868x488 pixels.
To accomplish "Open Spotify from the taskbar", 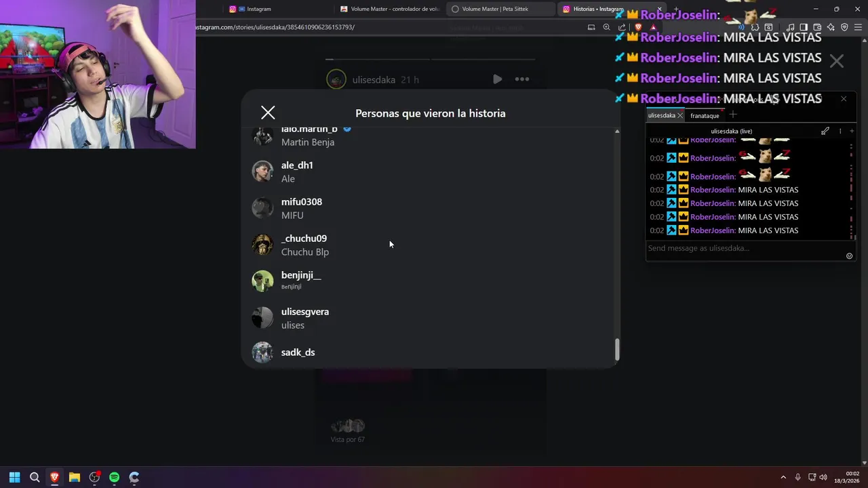I will (114, 477).
